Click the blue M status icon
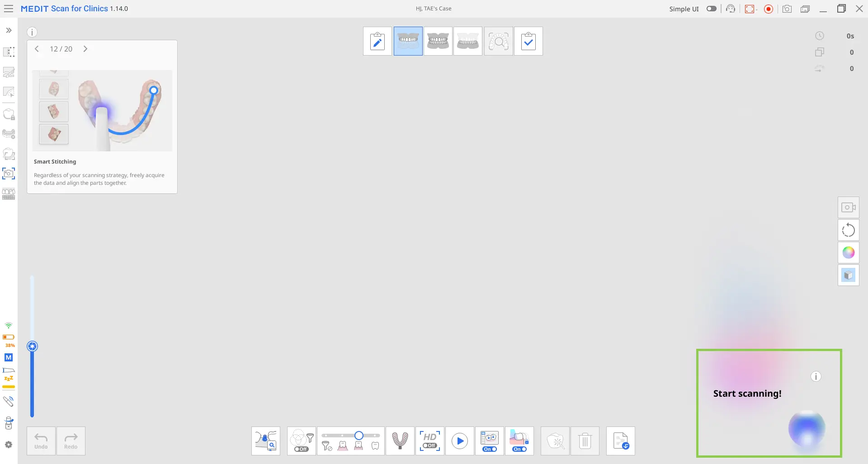The height and width of the screenshot is (464, 868). click(9, 357)
